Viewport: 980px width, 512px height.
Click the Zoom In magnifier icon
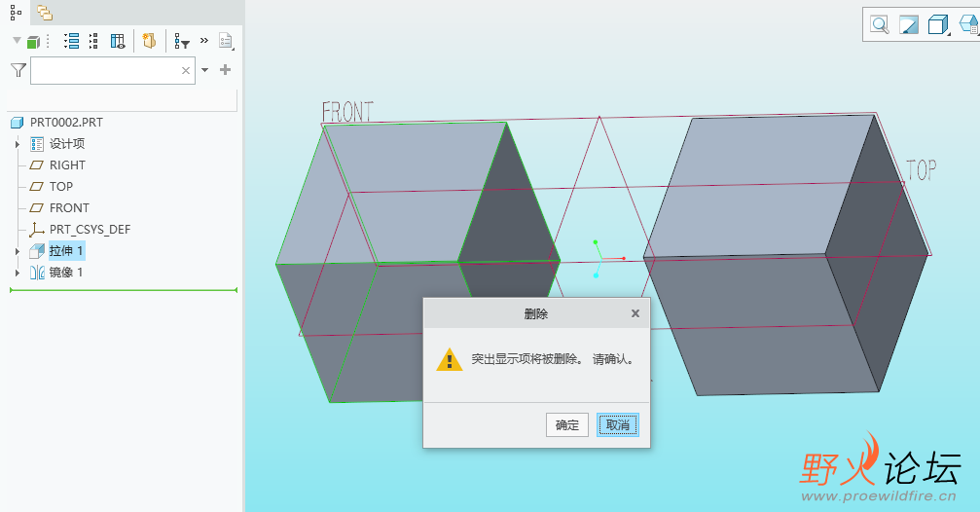click(x=880, y=25)
